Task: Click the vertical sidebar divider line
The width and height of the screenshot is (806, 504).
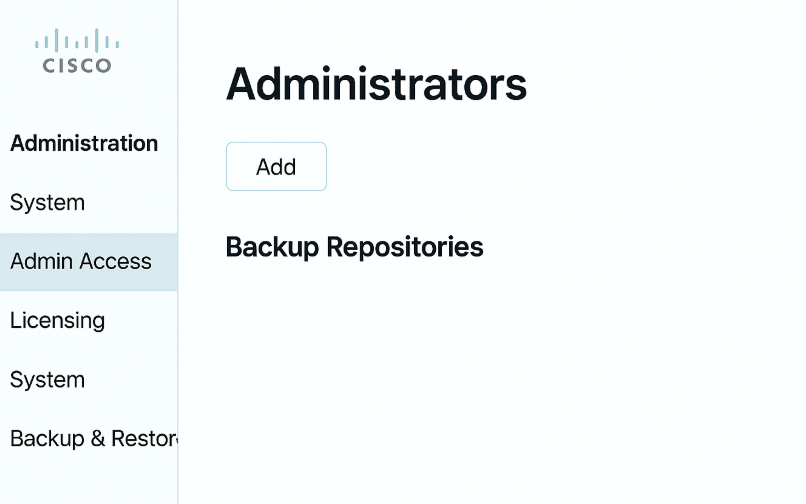Action: tap(178, 252)
